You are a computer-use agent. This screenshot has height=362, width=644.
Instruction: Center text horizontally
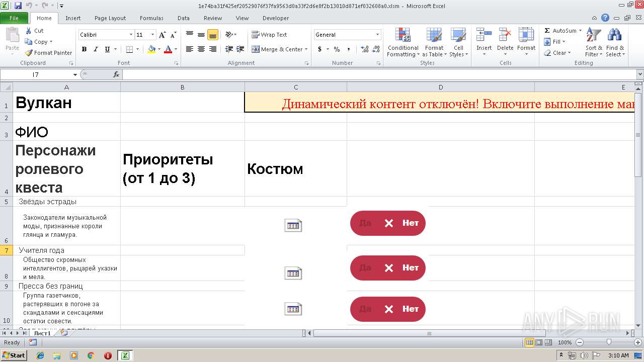201,49
